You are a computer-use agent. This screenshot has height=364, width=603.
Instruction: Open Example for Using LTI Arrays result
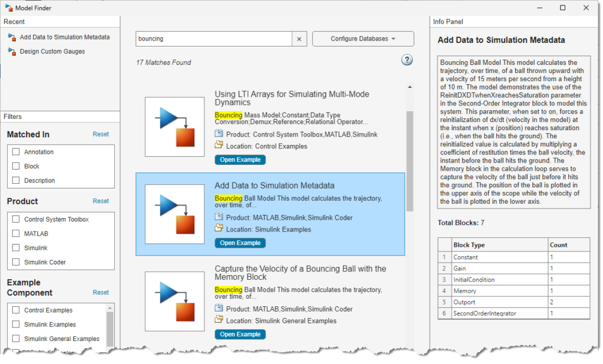240,160
